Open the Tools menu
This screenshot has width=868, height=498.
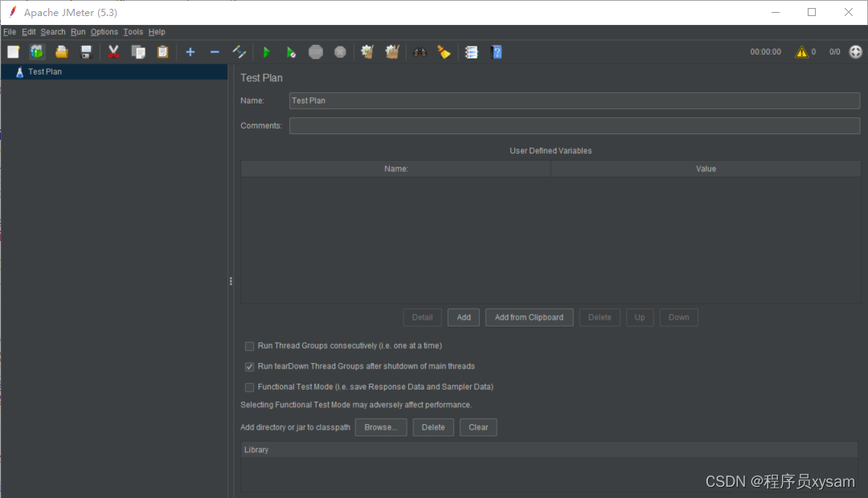point(133,32)
